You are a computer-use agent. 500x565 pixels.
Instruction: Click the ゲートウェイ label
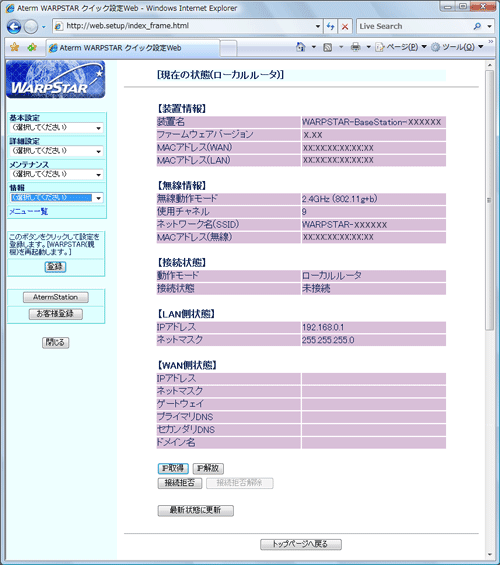click(x=180, y=404)
